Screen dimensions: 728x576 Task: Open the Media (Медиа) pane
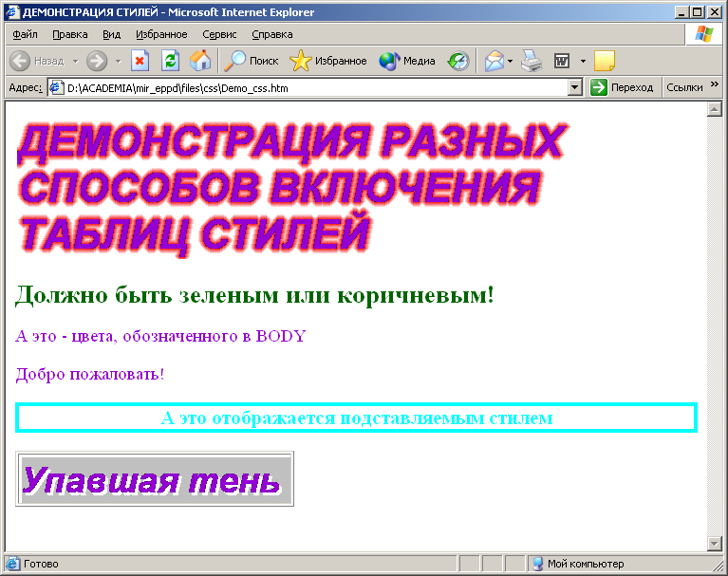[x=407, y=61]
